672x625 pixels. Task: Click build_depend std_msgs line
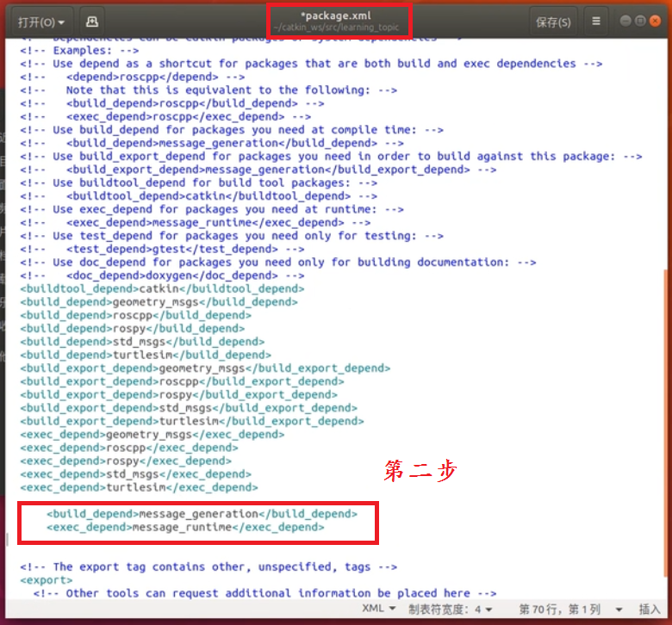tap(142, 342)
